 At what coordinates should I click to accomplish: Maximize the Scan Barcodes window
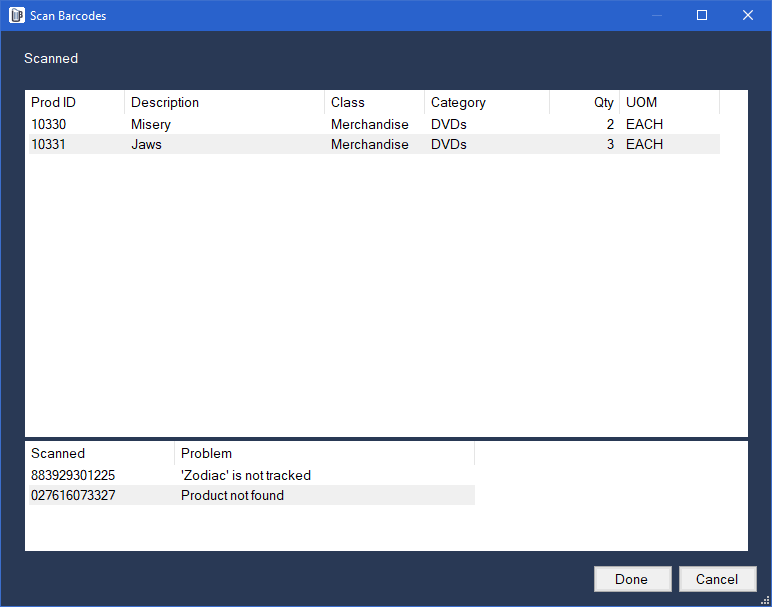point(702,15)
